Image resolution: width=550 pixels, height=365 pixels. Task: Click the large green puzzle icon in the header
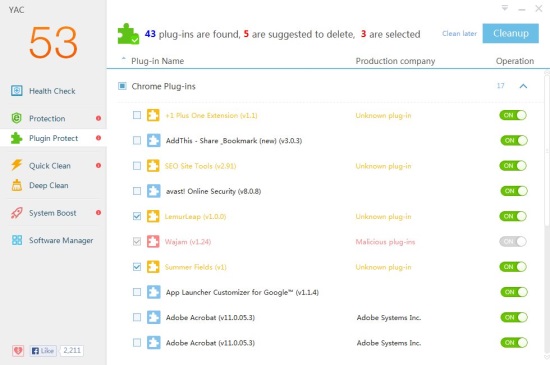[128, 34]
